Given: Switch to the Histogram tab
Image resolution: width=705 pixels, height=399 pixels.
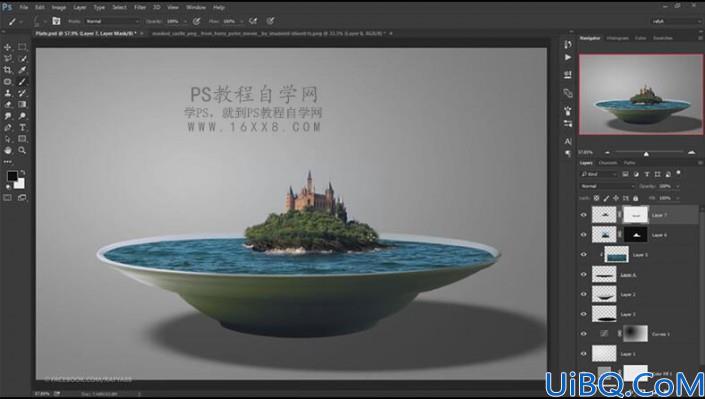Looking at the screenshot, I should pos(617,38).
